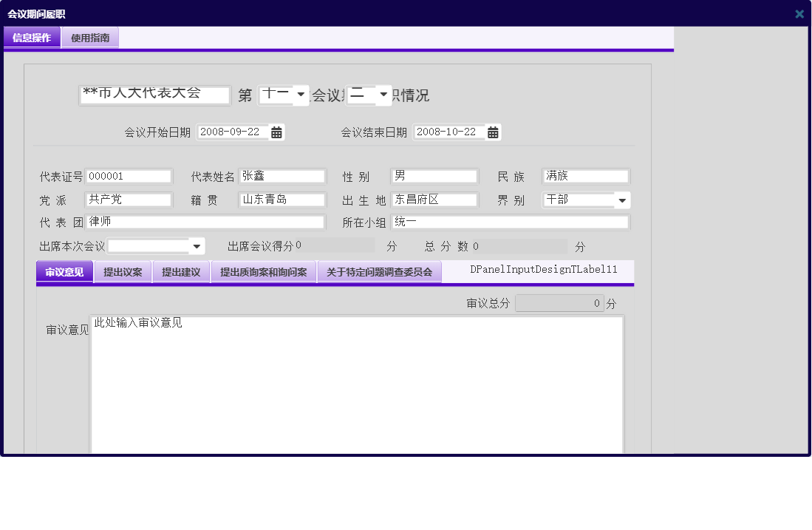The width and height of the screenshot is (812, 530).
Task: Open the 出席本次会议 dropdown
Action: pos(196,245)
